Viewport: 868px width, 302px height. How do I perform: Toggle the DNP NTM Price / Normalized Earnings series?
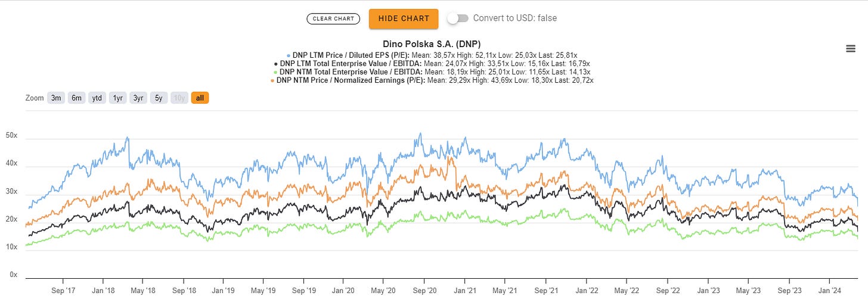click(x=433, y=80)
